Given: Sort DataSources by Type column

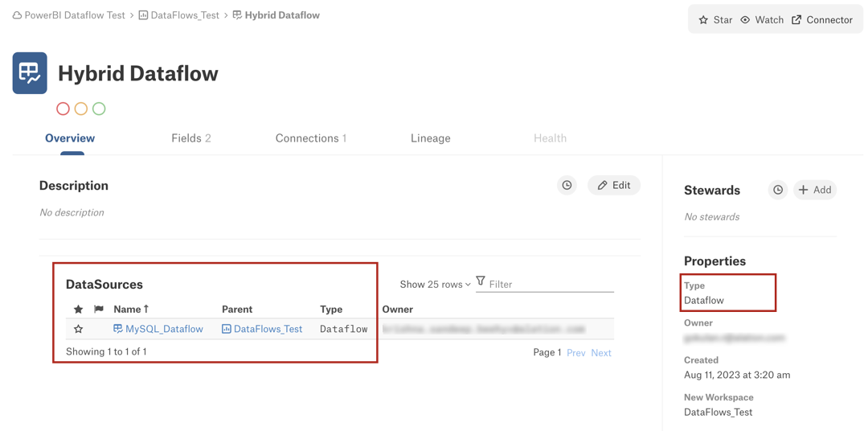Looking at the screenshot, I should [331, 309].
